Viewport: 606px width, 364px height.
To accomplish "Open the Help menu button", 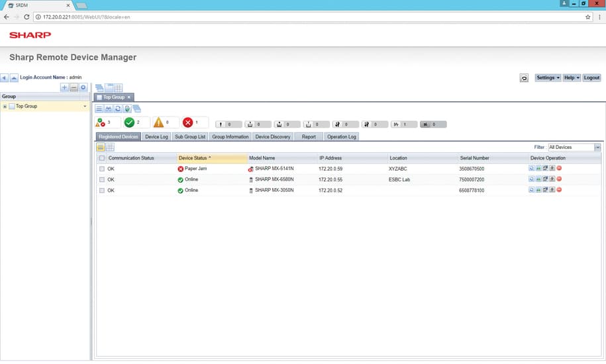I will click(572, 77).
